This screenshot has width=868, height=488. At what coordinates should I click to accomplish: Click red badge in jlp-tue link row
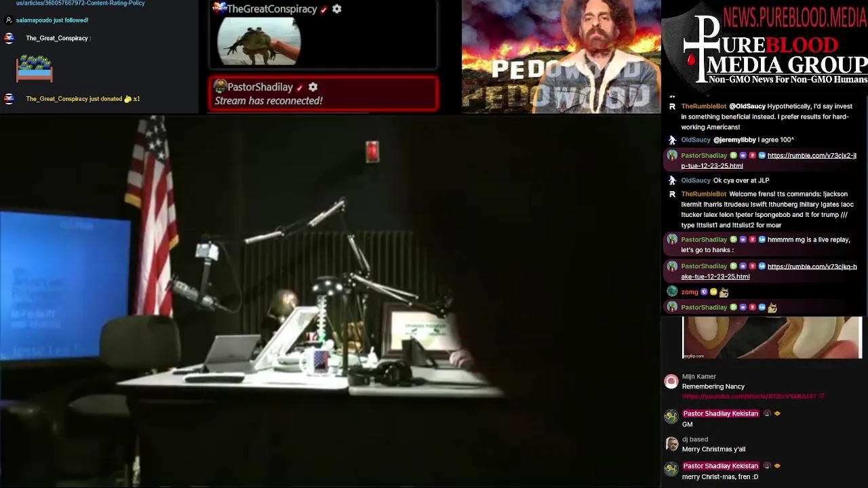pyautogui.click(x=752, y=156)
